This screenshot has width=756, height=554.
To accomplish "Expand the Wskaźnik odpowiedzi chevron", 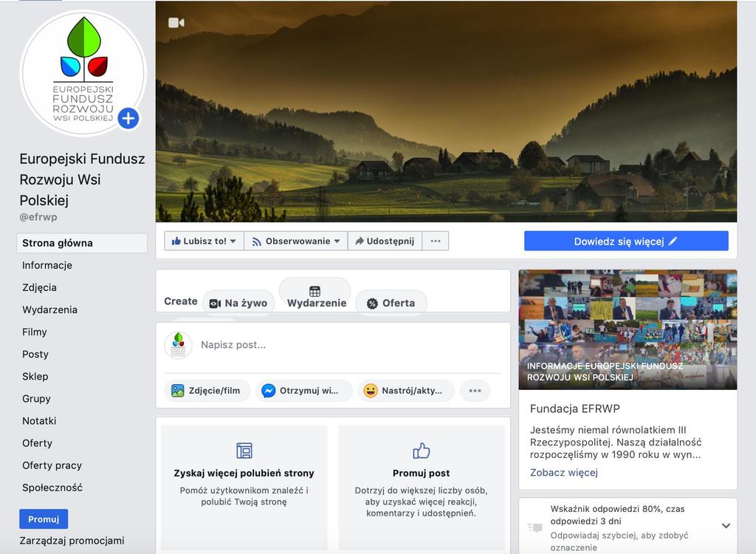I will [x=726, y=526].
